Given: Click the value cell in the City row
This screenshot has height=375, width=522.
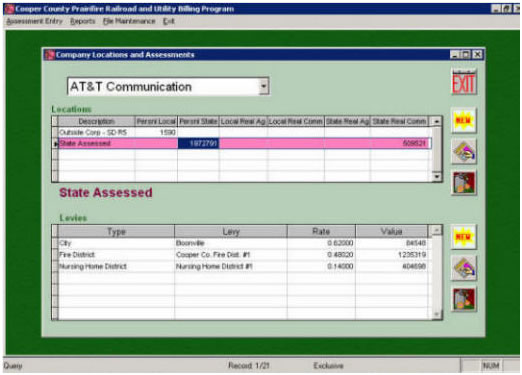Looking at the screenshot, I should 392,243.
